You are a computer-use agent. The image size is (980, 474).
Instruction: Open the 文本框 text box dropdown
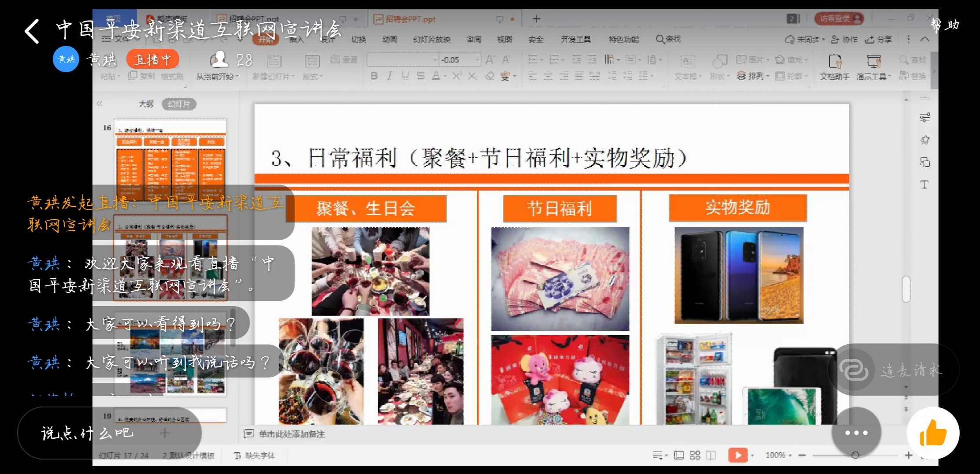pos(688,77)
